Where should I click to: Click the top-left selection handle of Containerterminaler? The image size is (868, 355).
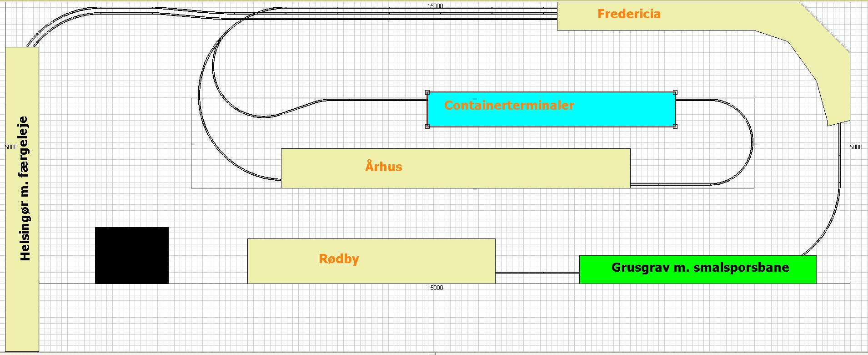tap(427, 92)
